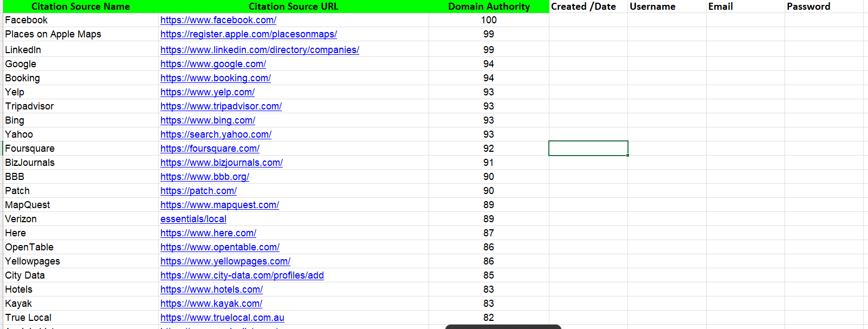868x329 pixels.
Task: Follow the search.yahoo.com hyperlink
Action: 216,134
